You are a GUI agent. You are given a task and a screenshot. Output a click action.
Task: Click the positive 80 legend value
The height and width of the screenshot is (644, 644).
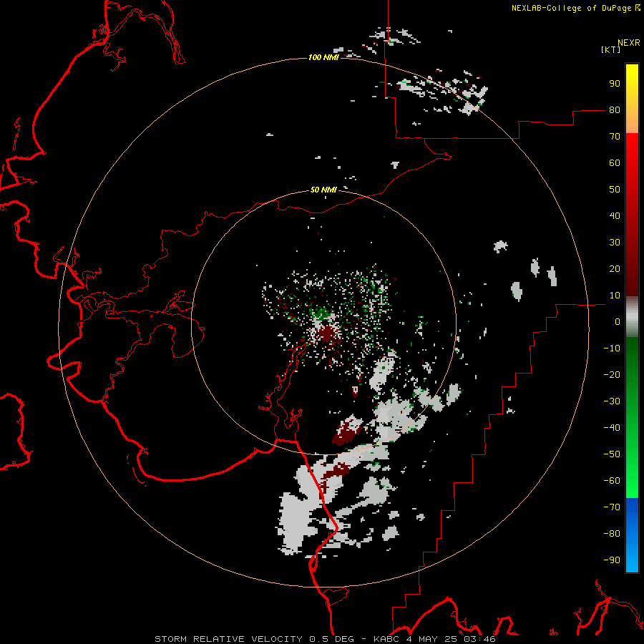(x=615, y=110)
